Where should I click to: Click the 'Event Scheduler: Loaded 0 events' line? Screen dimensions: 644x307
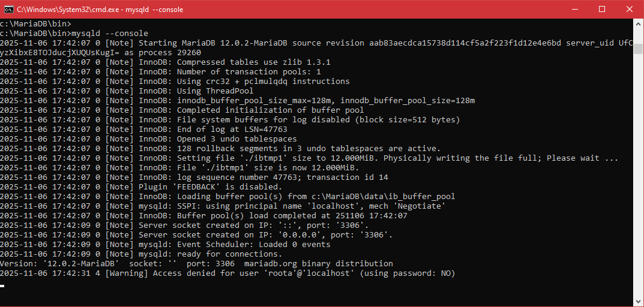click(234, 245)
